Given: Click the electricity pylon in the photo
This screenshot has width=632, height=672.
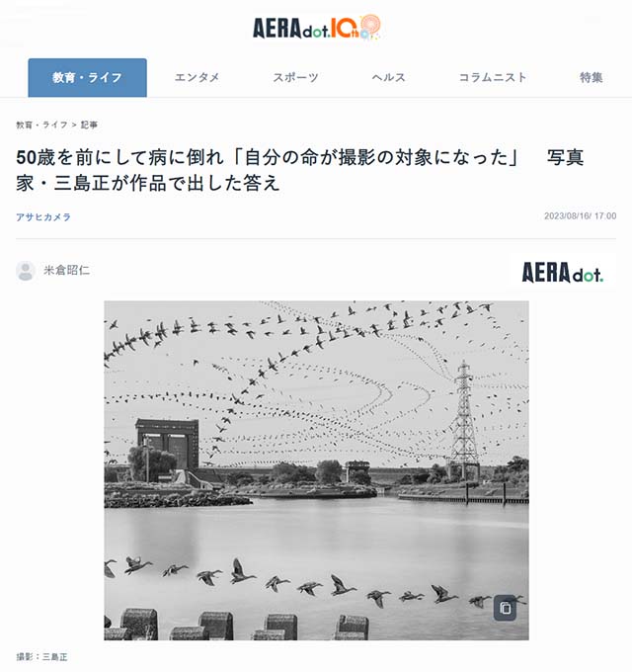Looking at the screenshot, I should pyautogui.click(x=464, y=420).
